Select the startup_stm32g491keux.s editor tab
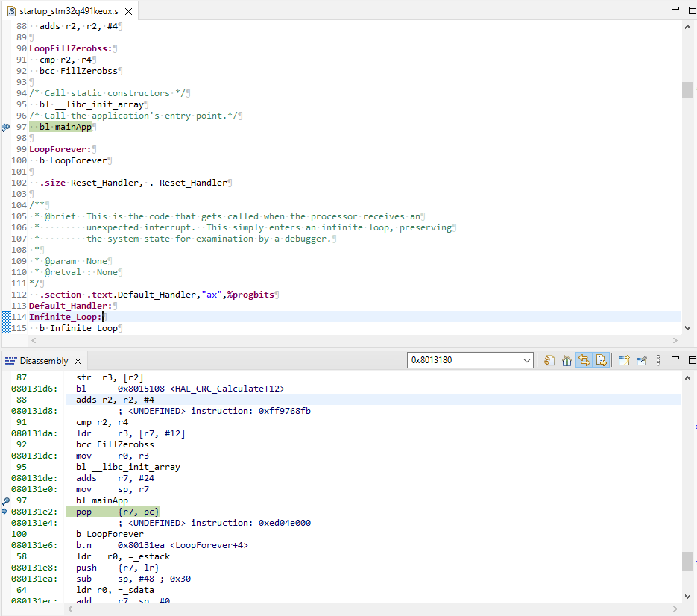 click(x=69, y=11)
